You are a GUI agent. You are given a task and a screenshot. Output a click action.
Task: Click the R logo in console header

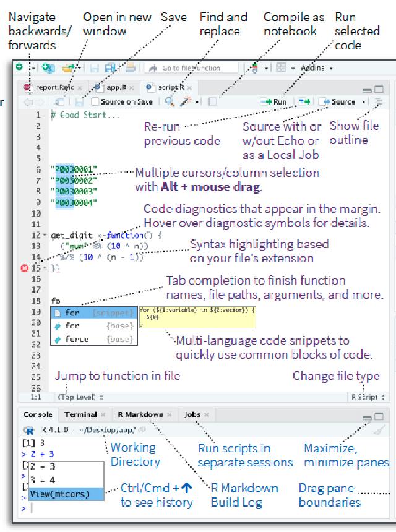[29, 431]
